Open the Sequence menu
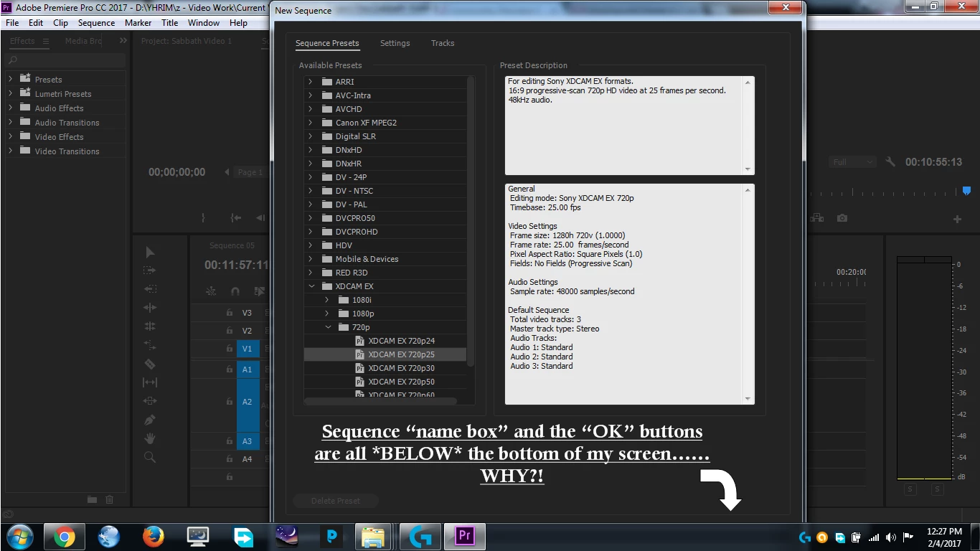Viewport: 980px width, 551px height. click(96, 23)
